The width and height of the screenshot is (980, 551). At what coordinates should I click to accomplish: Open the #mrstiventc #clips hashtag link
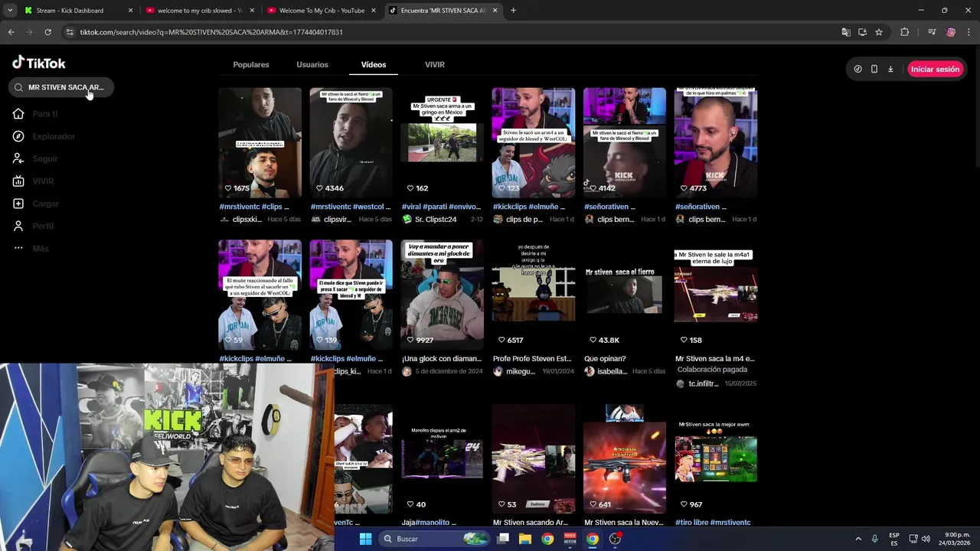click(x=254, y=207)
